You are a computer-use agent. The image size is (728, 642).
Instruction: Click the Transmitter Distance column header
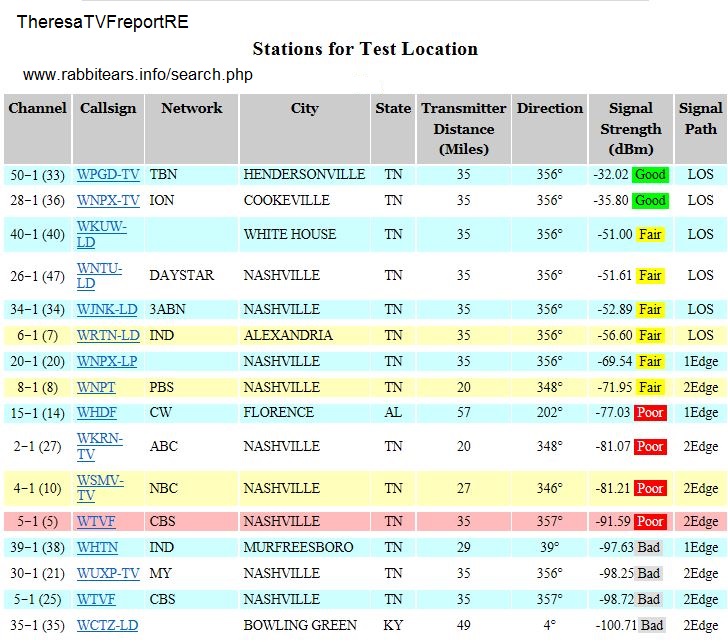click(x=463, y=129)
